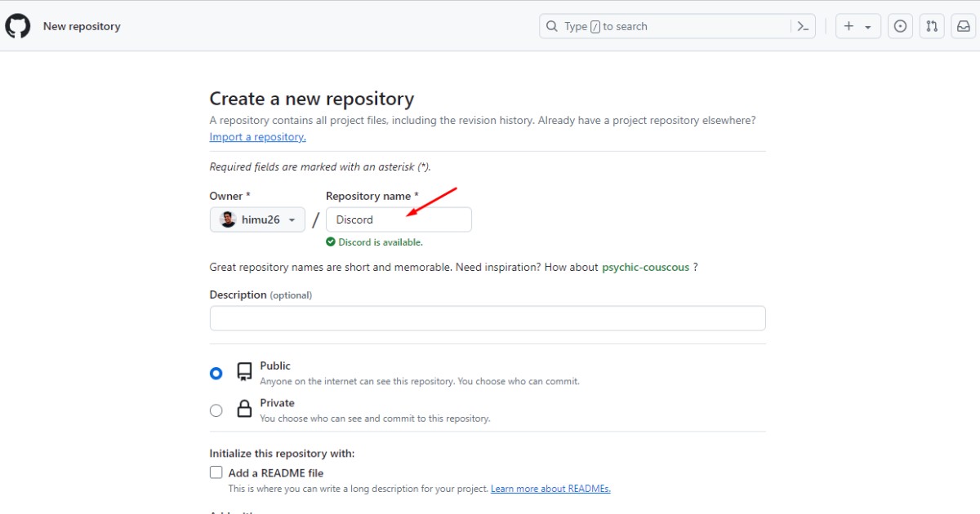Viewport: 980px width, 514px height.
Task: Click the Public option label
Action: point(275,366)
